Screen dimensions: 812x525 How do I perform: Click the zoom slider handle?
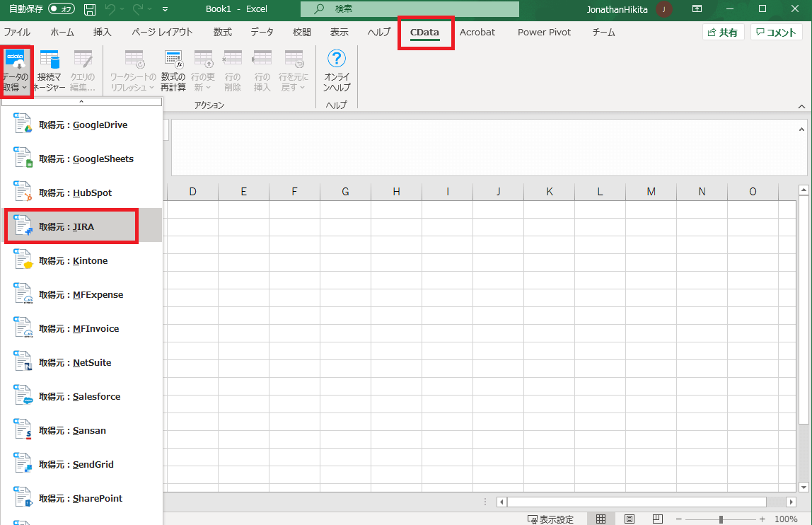[x=721, y=519]
